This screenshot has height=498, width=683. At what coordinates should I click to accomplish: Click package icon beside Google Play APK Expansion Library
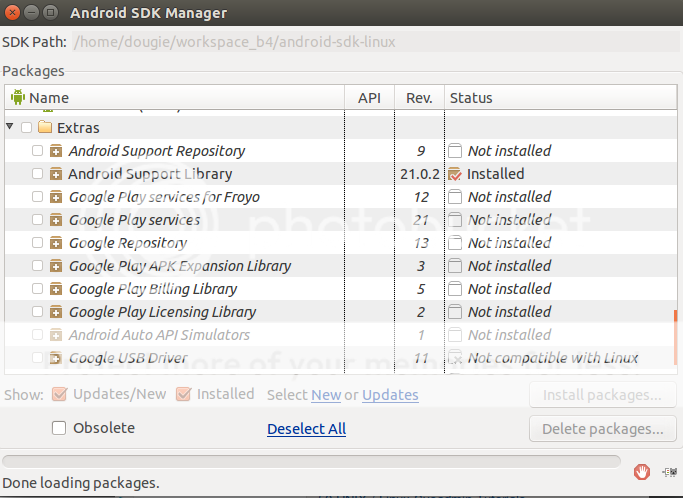[56, 266]
